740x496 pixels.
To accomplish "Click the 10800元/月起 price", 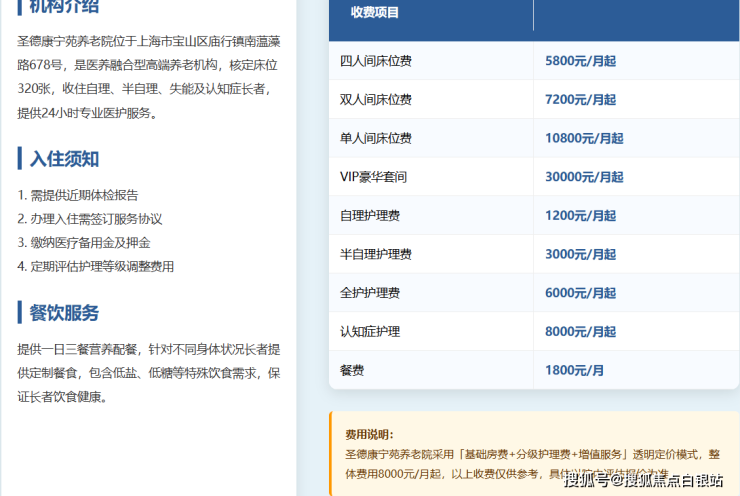I will click(584, 138).
